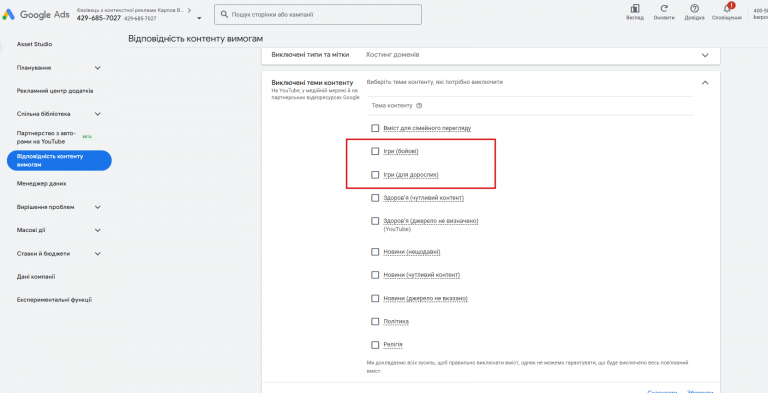768x393 pixels.
Task: Check the Ігри (для дорослих) checkbox
Action: 375,174
